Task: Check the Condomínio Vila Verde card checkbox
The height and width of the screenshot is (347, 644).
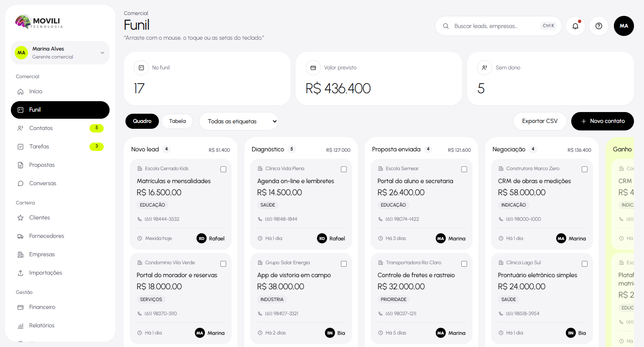Action: tap(223, 264)
